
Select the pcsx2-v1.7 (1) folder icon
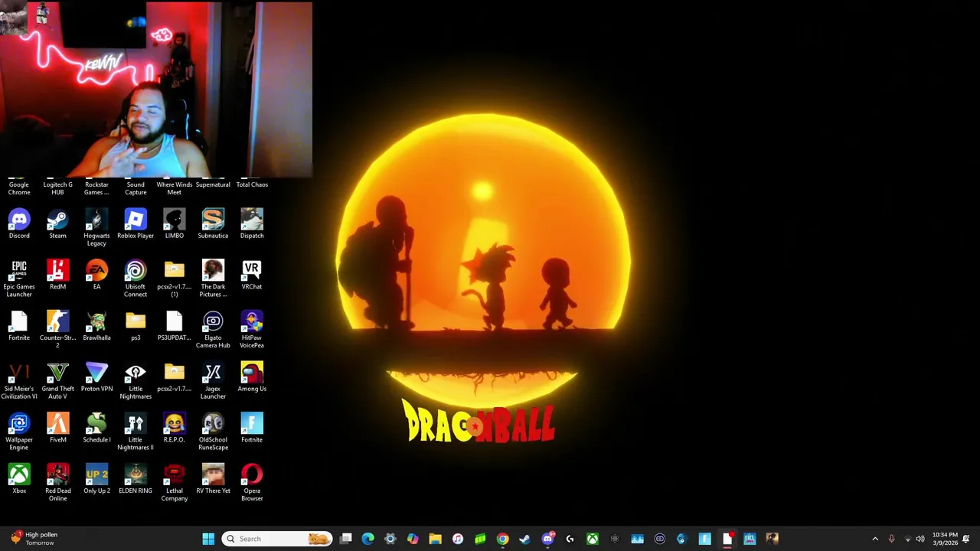(x=175, y=279)
